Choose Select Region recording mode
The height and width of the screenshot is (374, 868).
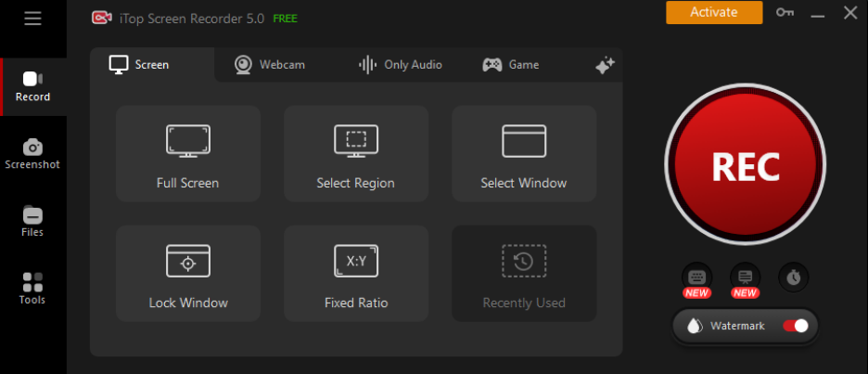(x=356, y=153)
